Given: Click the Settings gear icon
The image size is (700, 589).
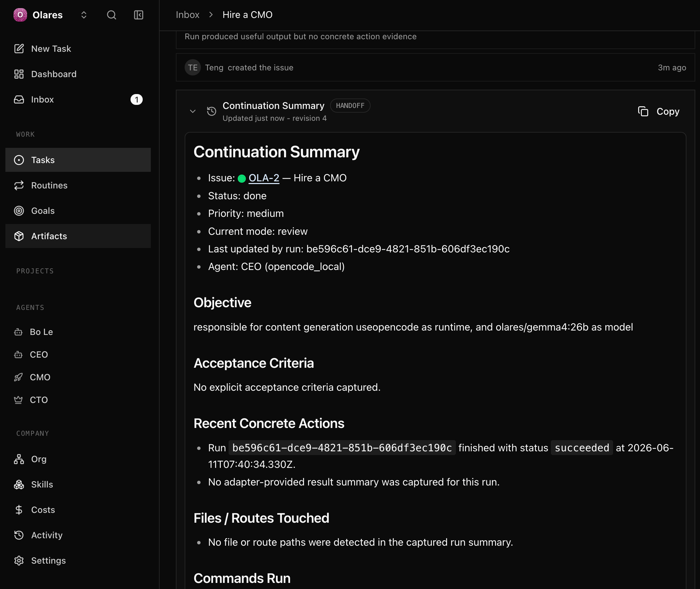Looking at the screenshot, I should click(19, 561).
